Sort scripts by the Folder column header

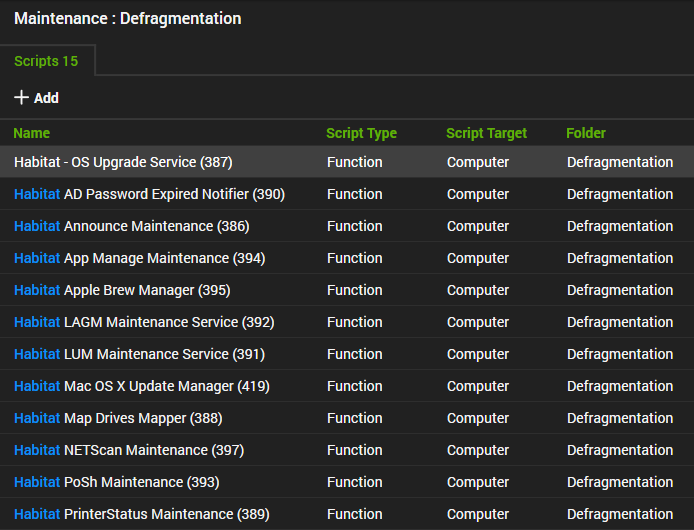pyautogui.click(x=586, y=133)
